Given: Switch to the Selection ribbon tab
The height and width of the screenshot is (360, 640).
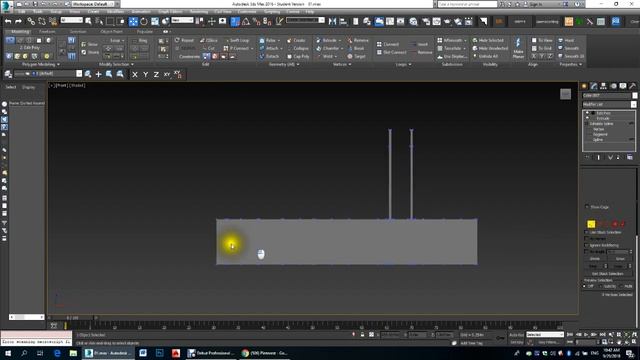Looking at the screenshot, I should pyautogui.click(x=78, y=31).
